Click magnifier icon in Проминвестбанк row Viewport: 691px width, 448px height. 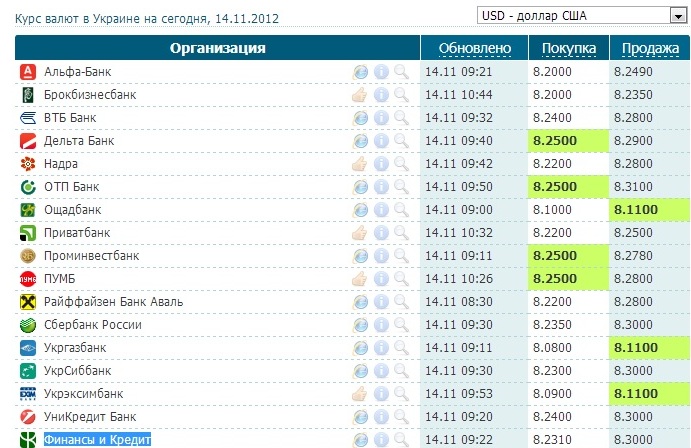[x=401, y=256]
